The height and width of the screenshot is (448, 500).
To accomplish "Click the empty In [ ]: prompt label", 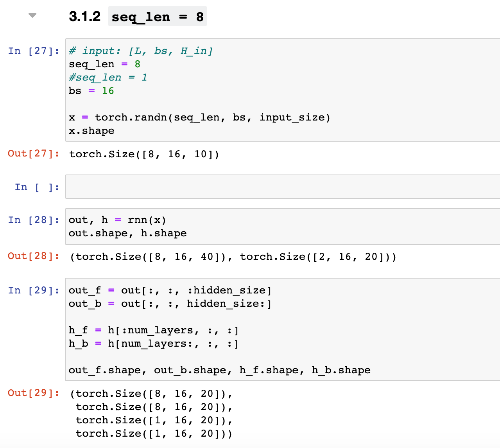I will coord(37,187).
